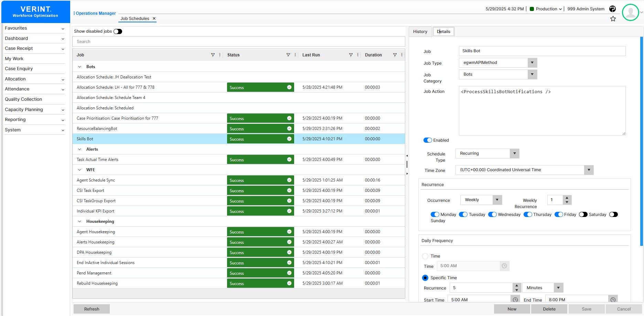Switch to the History tab
The width and height of the screenshot is (644, 316).
click(420, 31)
